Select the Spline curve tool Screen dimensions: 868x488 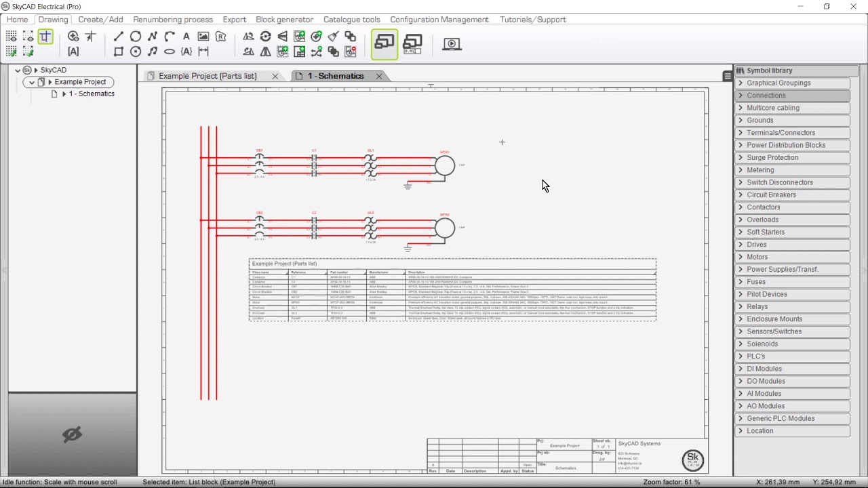153,52
